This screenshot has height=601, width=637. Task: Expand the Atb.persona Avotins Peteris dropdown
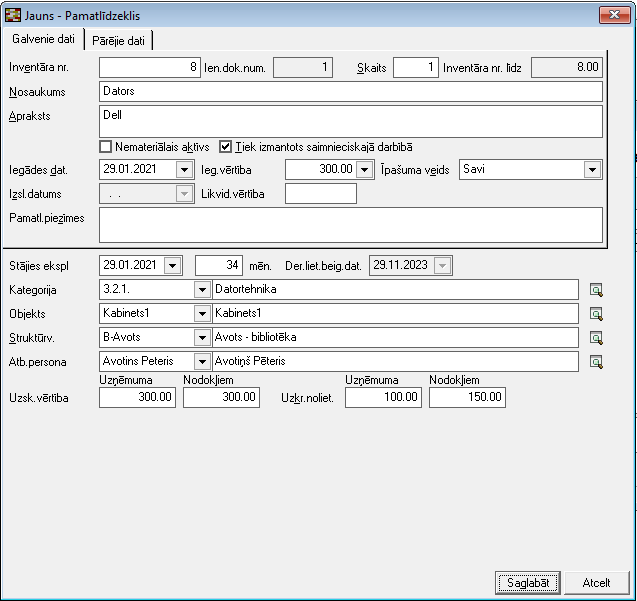pyautogui.click(x=202, y=362)
